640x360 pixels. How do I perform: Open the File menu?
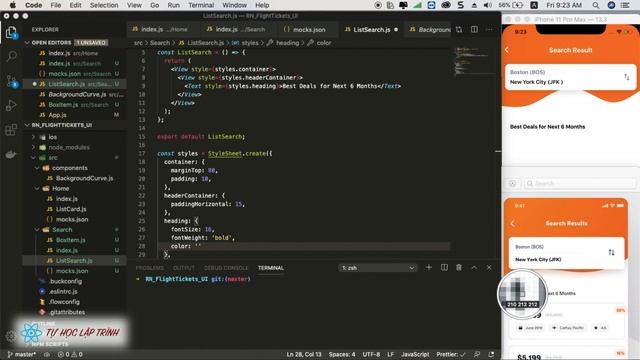click(x=56, y=5)
